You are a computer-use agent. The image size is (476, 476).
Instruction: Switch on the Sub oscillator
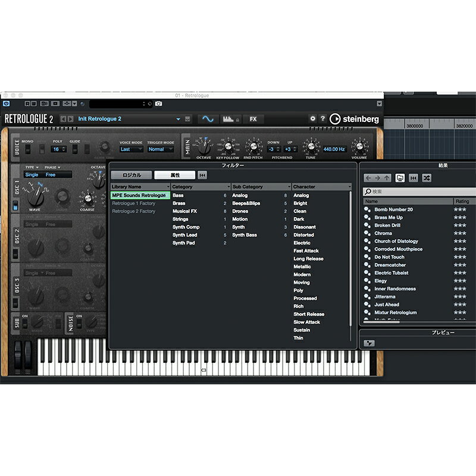(x=25, y=324)
